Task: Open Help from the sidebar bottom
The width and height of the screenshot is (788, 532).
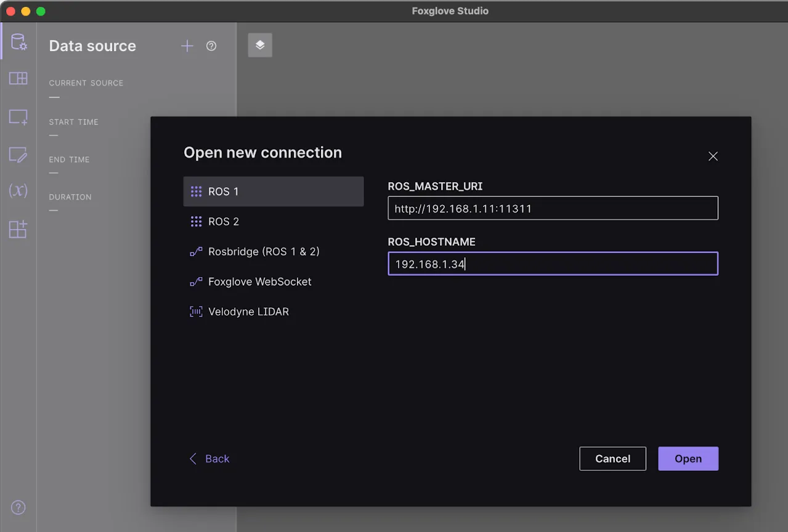Action: pos(18,507)
